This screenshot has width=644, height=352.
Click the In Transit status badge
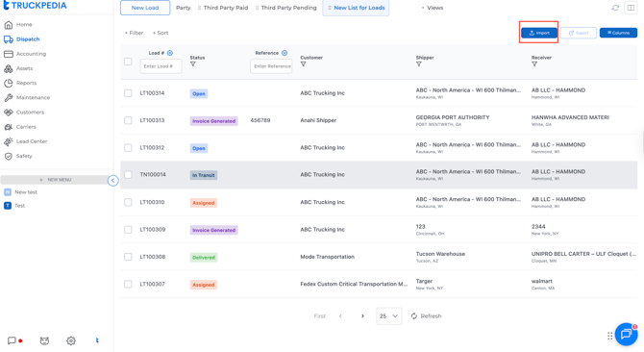coord(204,175)
